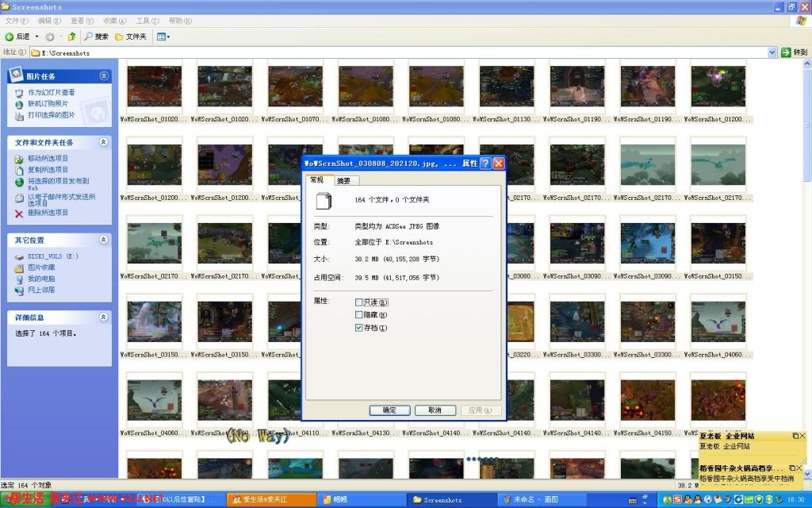Collapse the 图片任务 panel section
Image resolution: width=812 pixels, height=508 pixels.
(104, 76)
